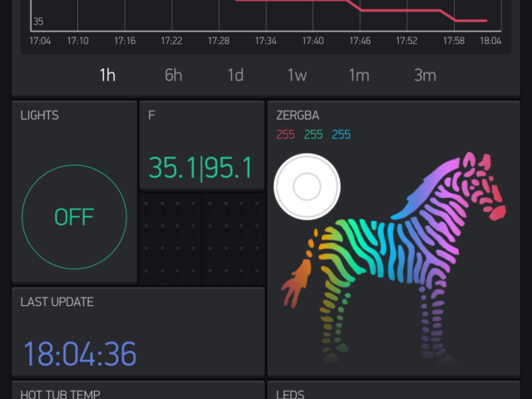Click the F temperature value 35.1|95.1
532x399 pixels.
[x=200, y=168]
